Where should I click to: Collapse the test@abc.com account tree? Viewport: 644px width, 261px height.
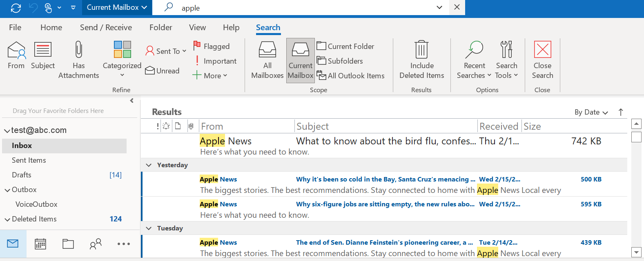pos(7,131)
